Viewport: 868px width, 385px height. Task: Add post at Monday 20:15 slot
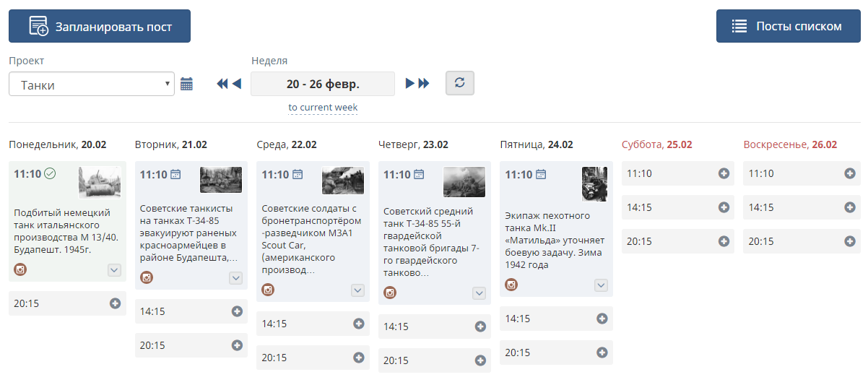pyautogui.click(x=115, y=303)
